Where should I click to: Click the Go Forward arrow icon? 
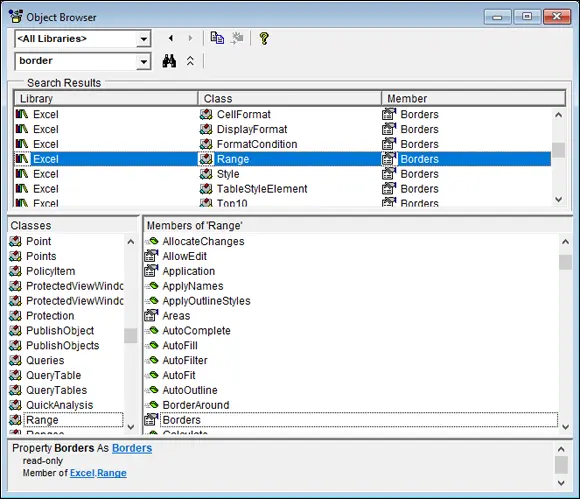tap(190, 38)
